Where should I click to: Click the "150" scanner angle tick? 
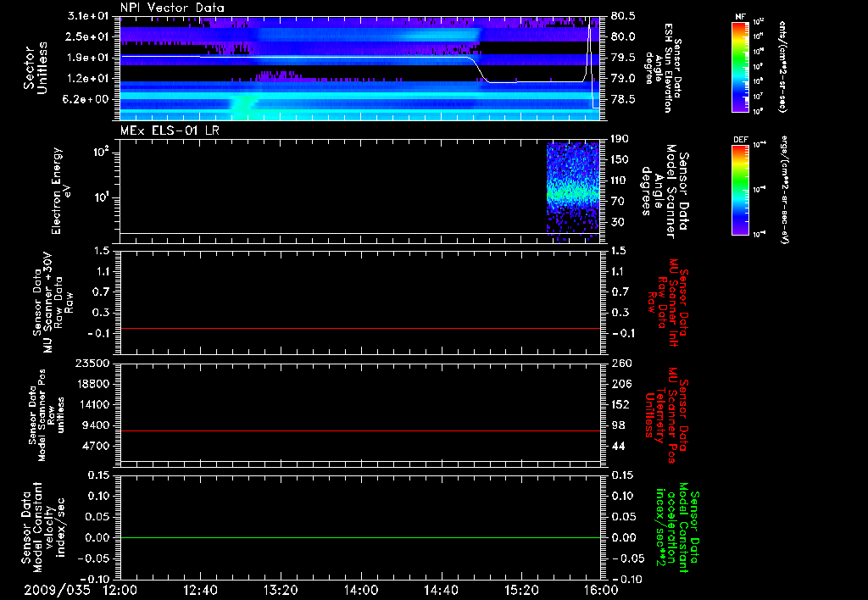[620, 159]
